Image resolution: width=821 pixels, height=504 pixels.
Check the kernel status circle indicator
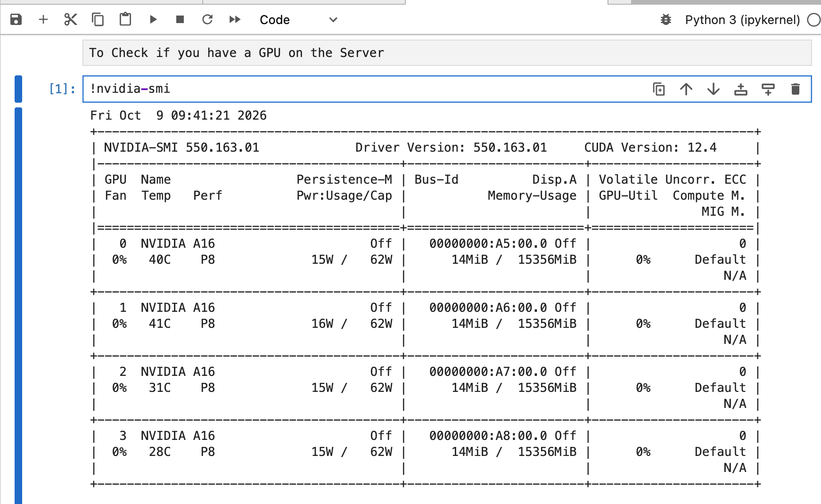pos(814,20)
